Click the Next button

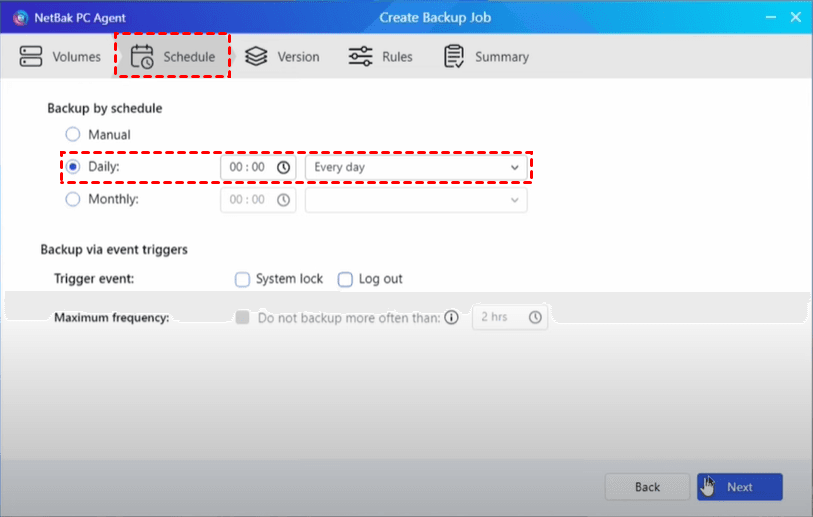coord(740,487)
